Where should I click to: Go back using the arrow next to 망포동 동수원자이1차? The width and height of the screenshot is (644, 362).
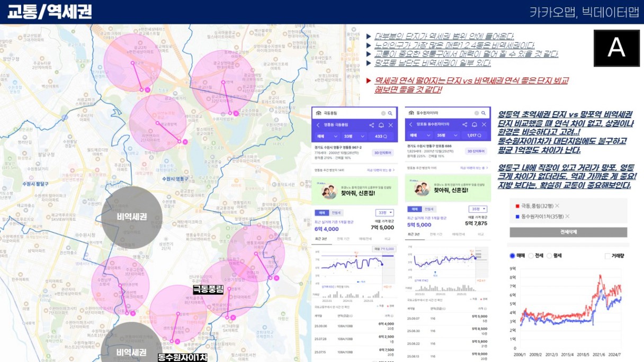[x=411, y=124]
